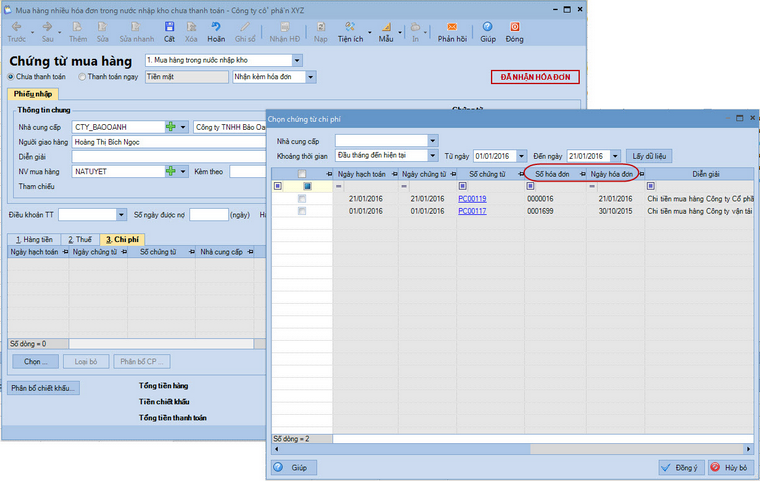Click the Ghi sổ post icon

pyautogui.click(x=245, y=27)
